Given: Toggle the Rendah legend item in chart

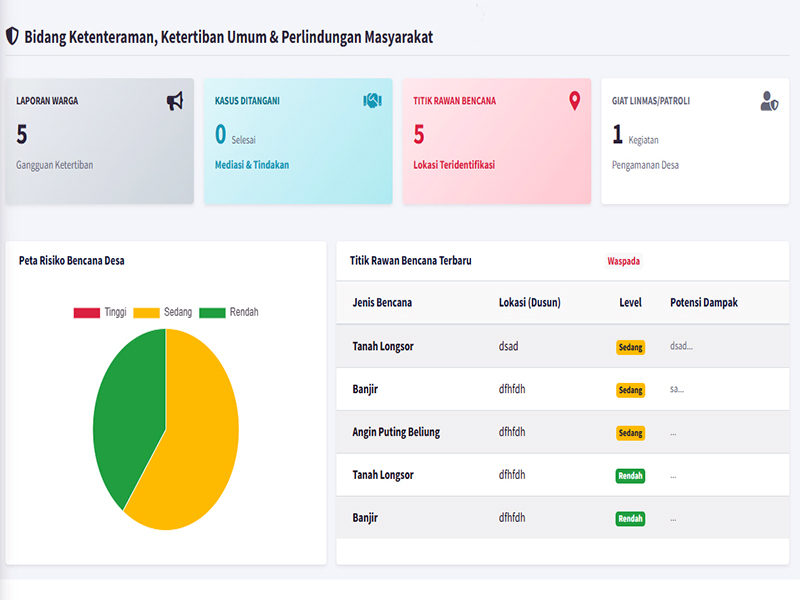Looking at the screenshot, I should click(229, 313).
